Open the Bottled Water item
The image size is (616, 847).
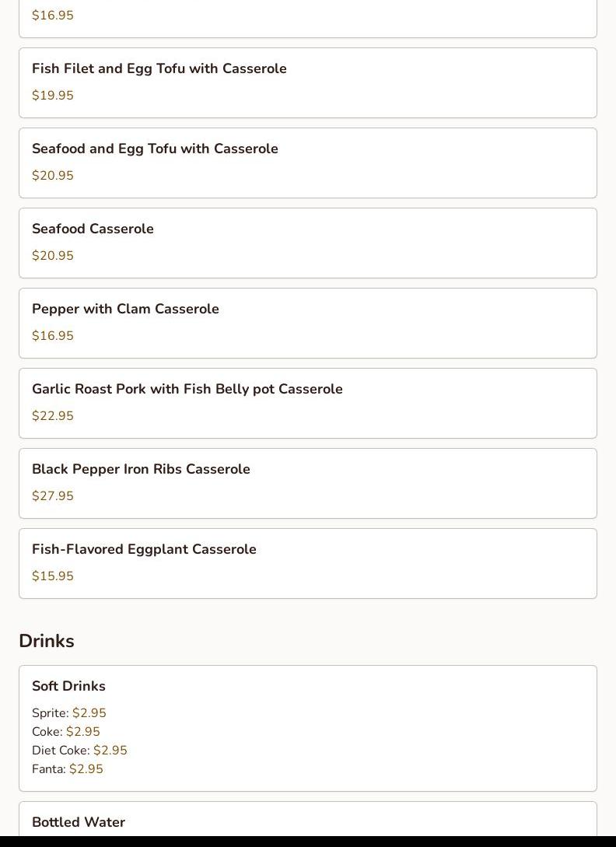click(79, 822)
